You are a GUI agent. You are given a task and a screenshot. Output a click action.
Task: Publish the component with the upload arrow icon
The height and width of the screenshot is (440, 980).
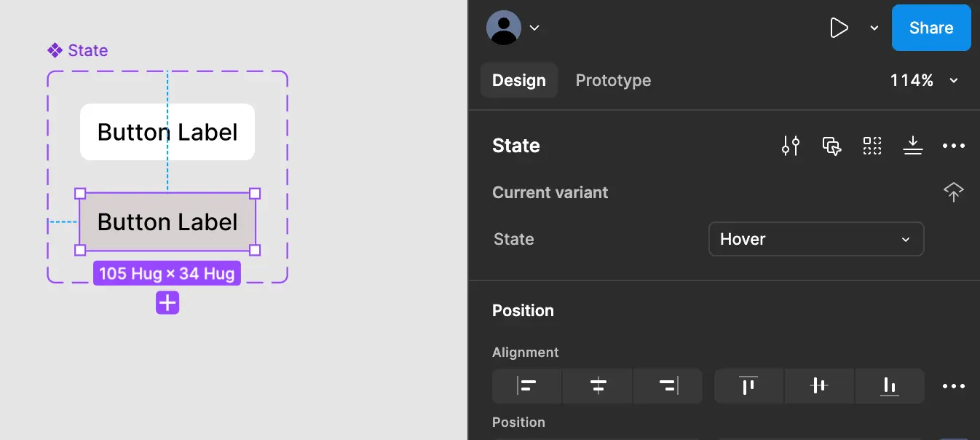954,192
